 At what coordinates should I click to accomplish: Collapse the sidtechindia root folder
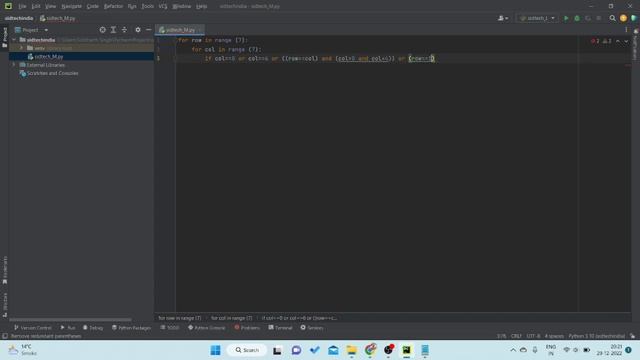tap(14, 40)
